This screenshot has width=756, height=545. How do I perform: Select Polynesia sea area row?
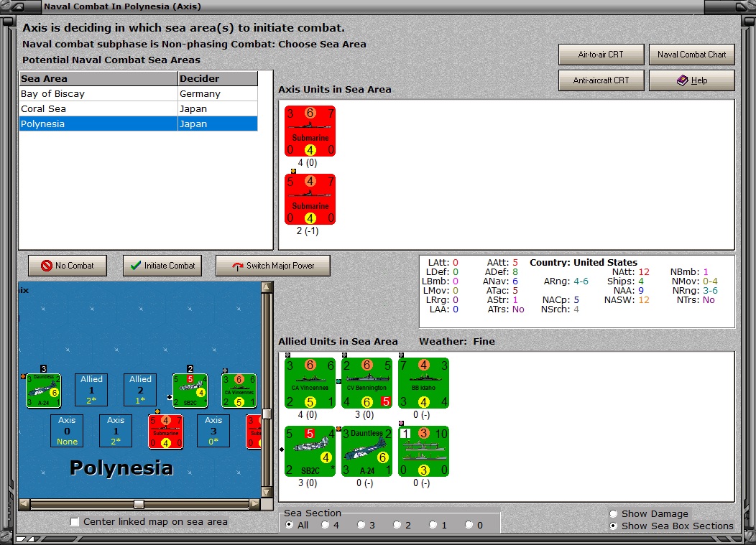click(x=139, y=124)
